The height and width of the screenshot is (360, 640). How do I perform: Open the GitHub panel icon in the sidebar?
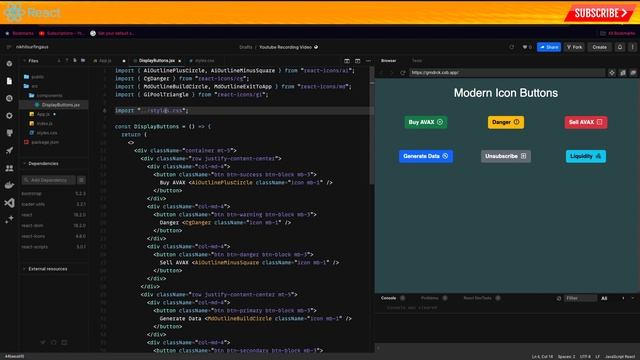[x=9, y=133]
